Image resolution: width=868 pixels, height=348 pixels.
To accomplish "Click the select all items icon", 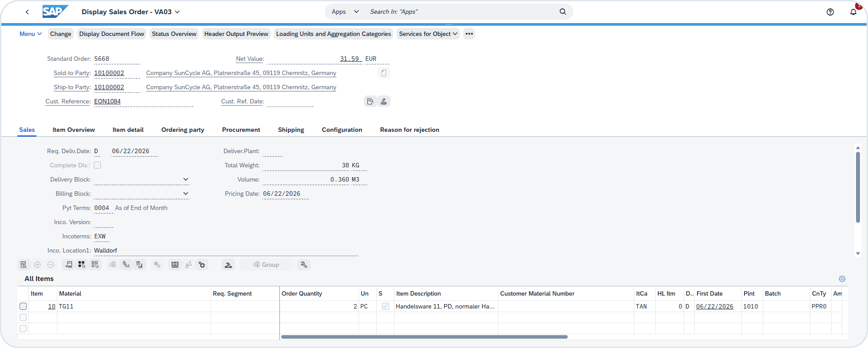I will (82, 265).
